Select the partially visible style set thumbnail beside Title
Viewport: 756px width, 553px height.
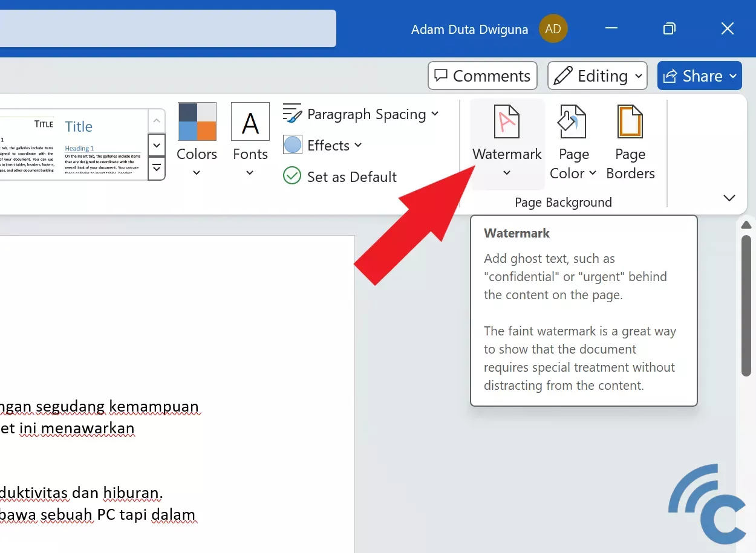coord(27,144)
